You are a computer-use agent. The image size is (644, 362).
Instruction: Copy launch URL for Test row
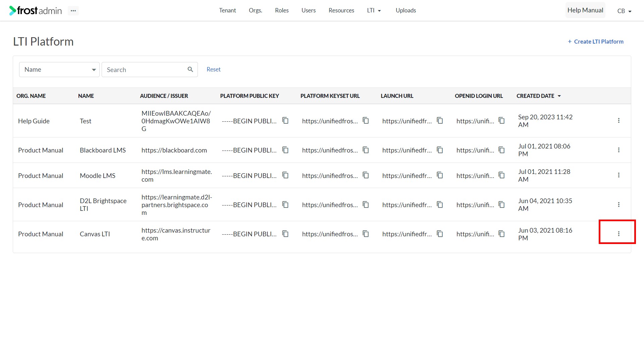pos(440,121)
